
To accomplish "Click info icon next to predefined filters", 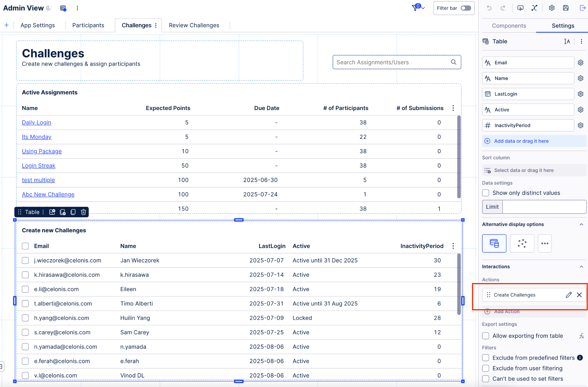I will coord(580,358).
